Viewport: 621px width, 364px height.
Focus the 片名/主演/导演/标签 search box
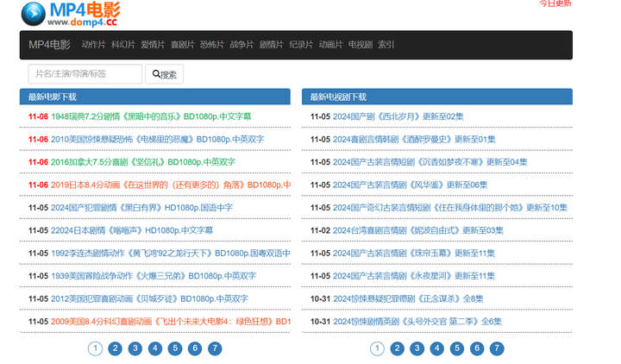pos(85,74)
